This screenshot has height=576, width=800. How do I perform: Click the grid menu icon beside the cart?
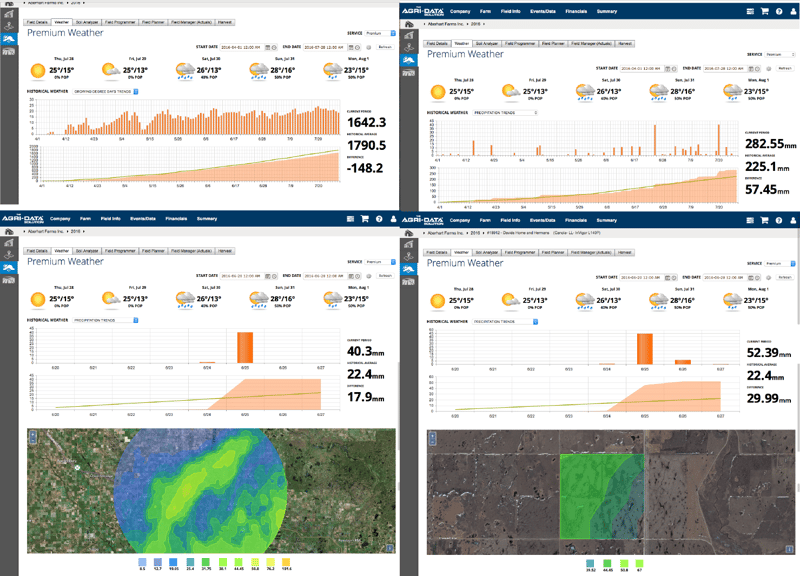pos(750,10)
